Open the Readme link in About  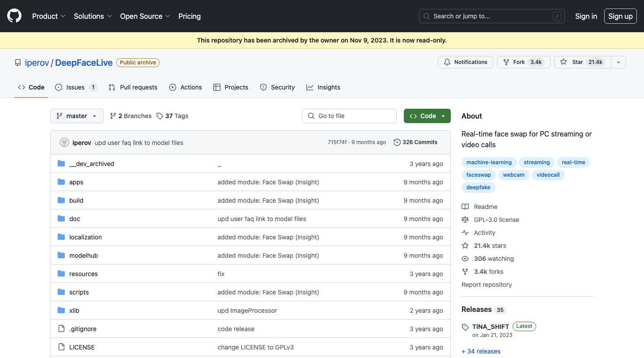480,207
